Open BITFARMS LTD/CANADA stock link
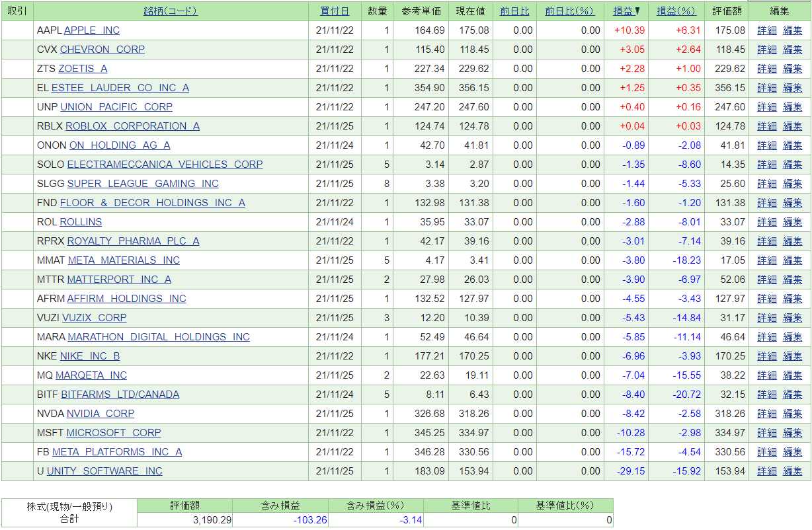The image size is (812, 530). pos(120,395)
